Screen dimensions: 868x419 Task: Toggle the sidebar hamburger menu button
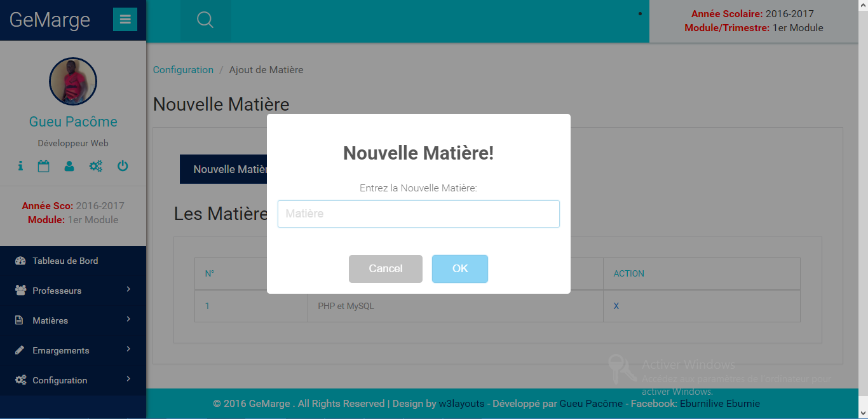(125, 19)
